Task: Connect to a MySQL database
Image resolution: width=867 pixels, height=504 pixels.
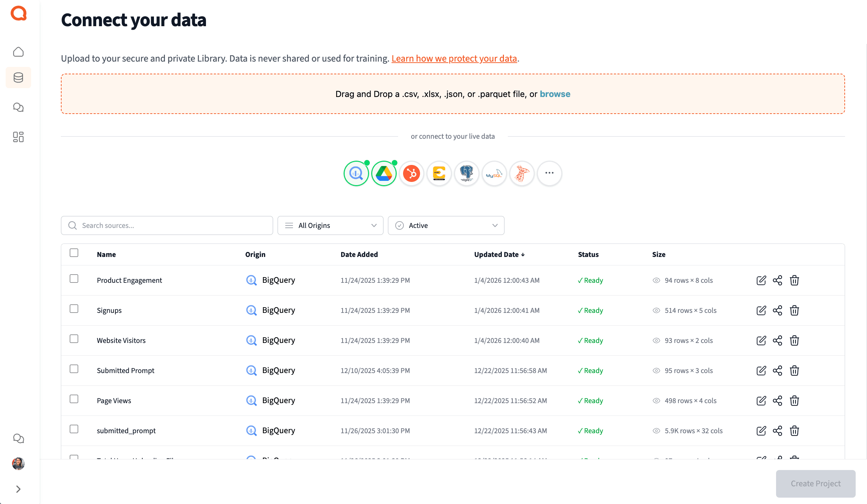Action: pyautogui.click(x=494, y=173)
